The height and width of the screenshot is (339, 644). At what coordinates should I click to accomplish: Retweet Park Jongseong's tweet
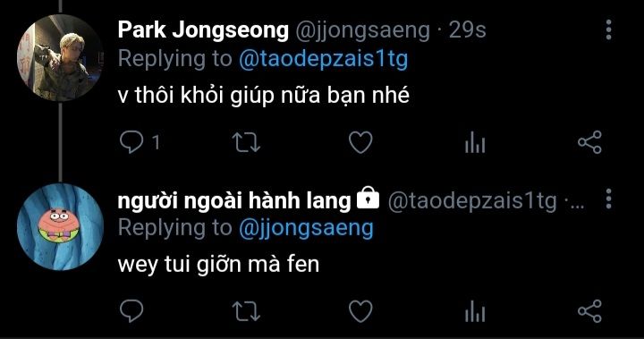pyautogui.click(x=246, y=142)
